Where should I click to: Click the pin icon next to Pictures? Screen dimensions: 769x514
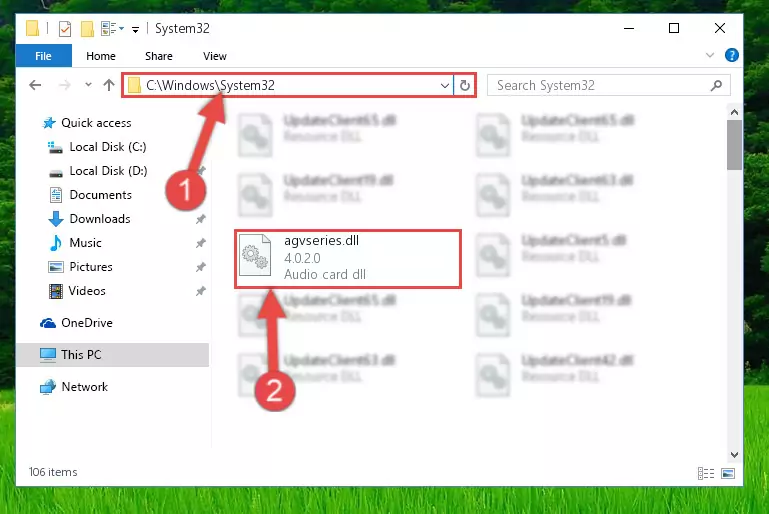click(x=201, y=267)
